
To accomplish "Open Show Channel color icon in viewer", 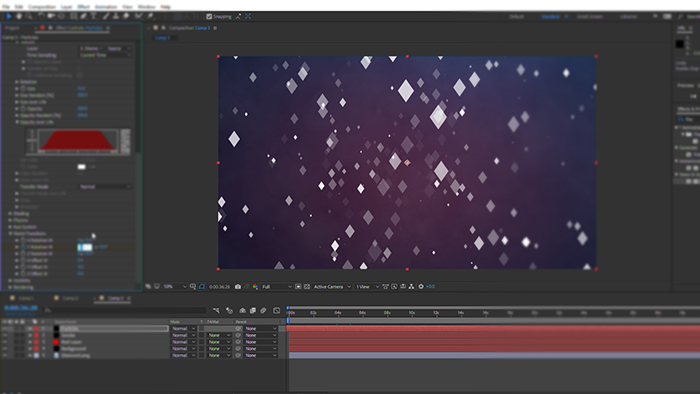I will 255,286.
